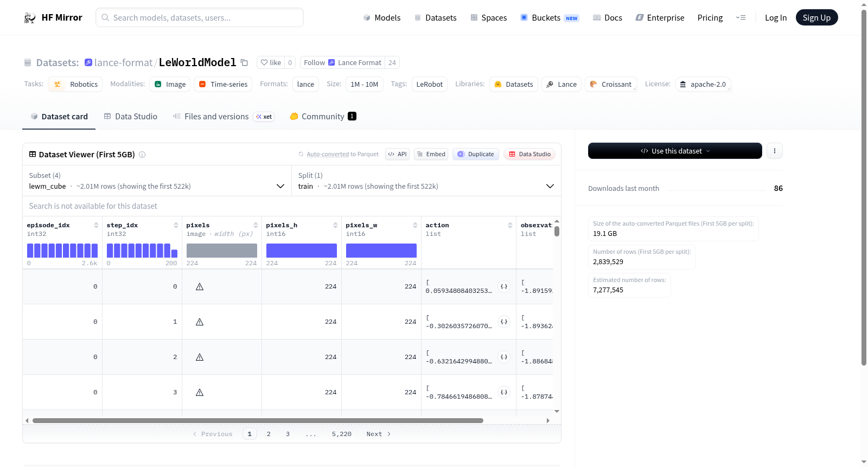Follow the Lance Format organization
This screenshot has width=868, height=467.
pos(342,62)
